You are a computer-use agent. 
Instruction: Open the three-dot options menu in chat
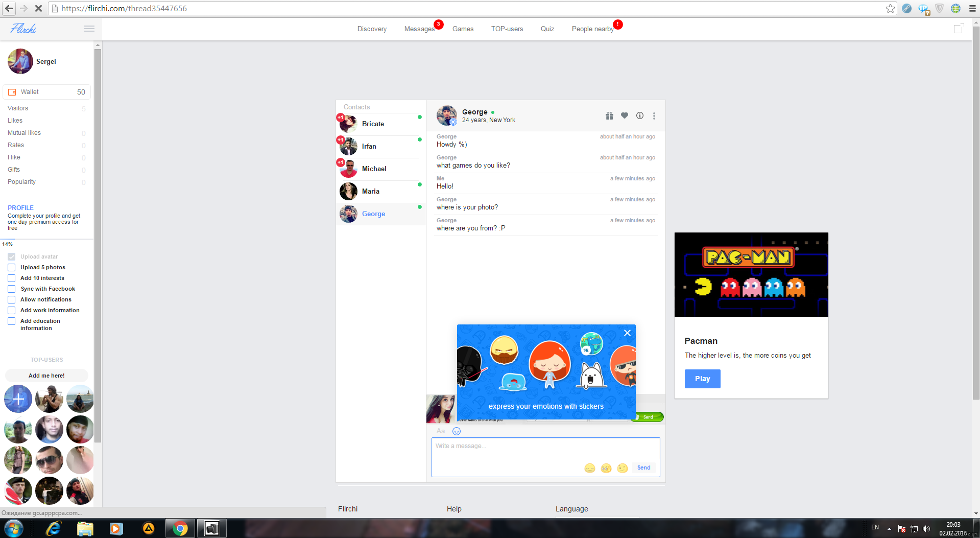[x=654, y=116]
